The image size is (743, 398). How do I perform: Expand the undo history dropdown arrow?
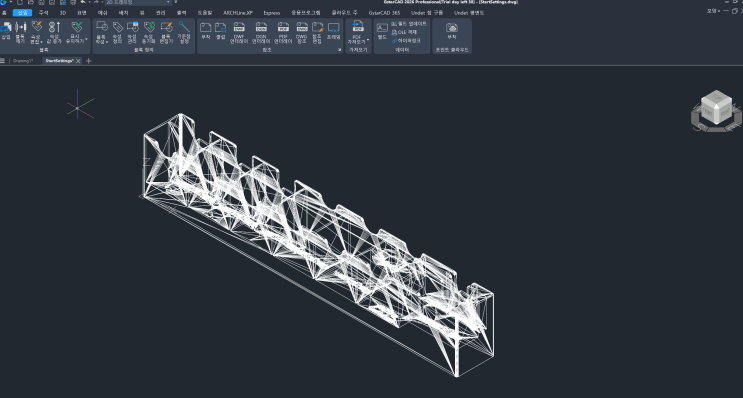coord(89,2)
